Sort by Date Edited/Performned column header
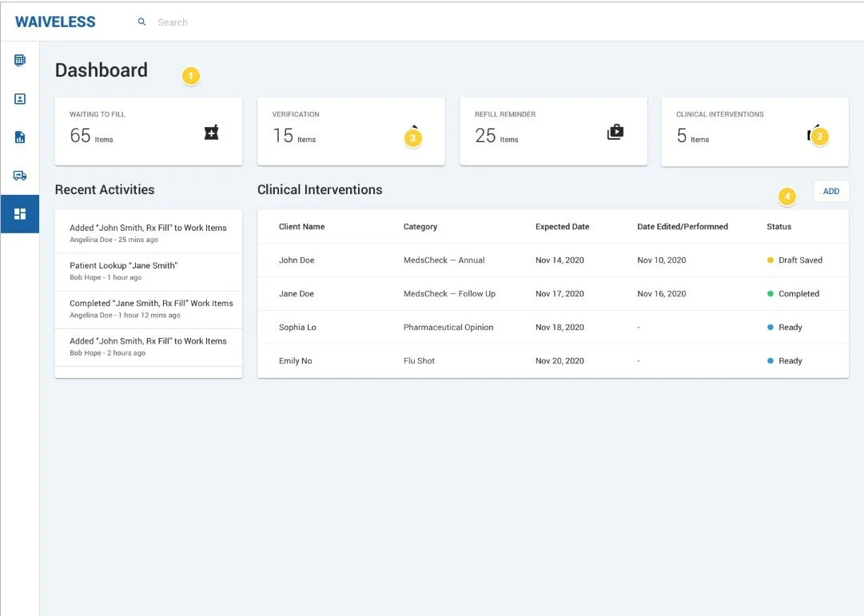 (682, 226)
